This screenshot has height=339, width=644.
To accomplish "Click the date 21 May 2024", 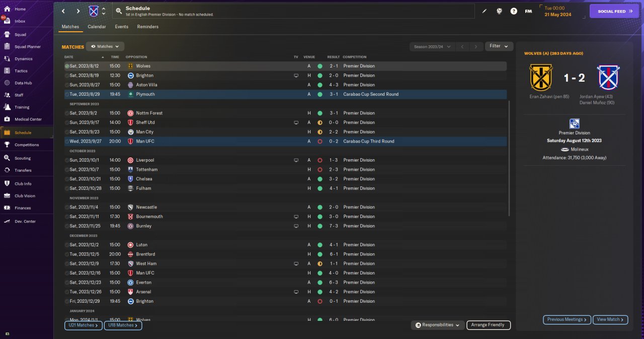I will click(x=559, y=14).
